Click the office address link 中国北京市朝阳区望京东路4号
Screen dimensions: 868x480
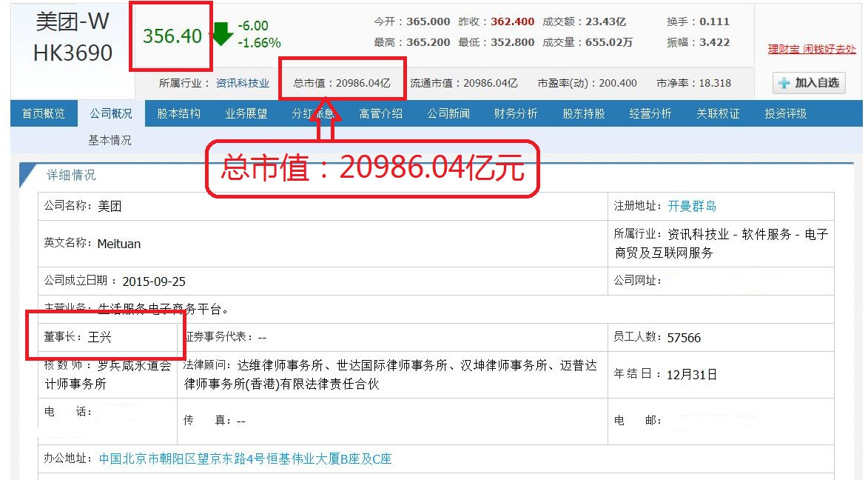(x=245, y=459)
